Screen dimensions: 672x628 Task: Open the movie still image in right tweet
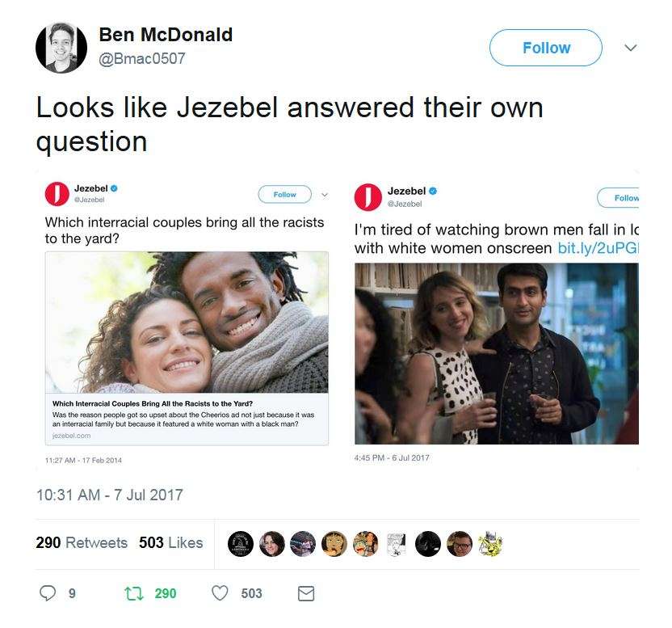[496, 353]
